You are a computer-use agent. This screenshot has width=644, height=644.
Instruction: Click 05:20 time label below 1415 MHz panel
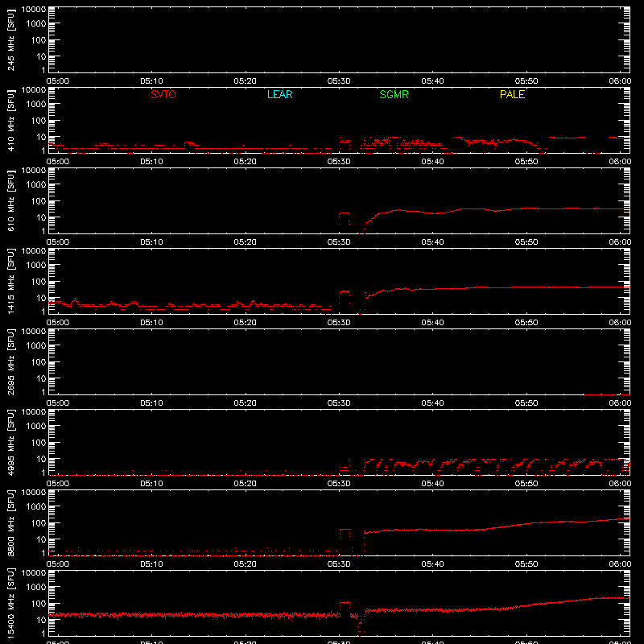point(246,323)
